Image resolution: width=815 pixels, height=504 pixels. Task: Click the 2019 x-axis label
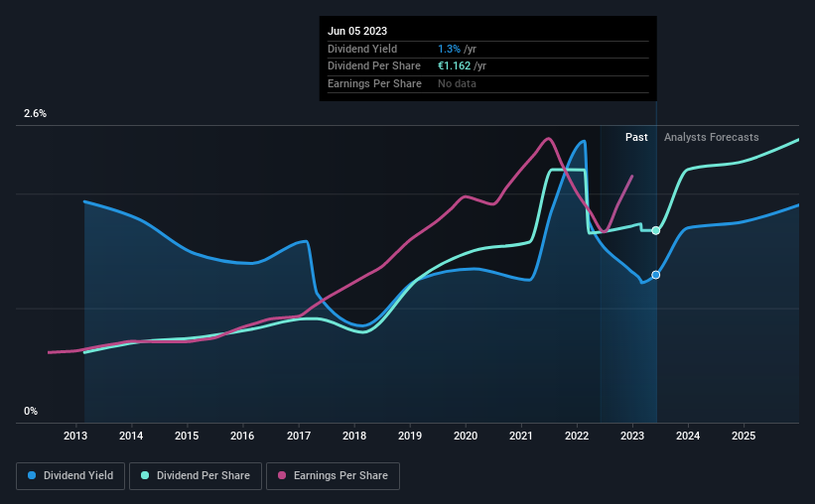coord(410,436)
